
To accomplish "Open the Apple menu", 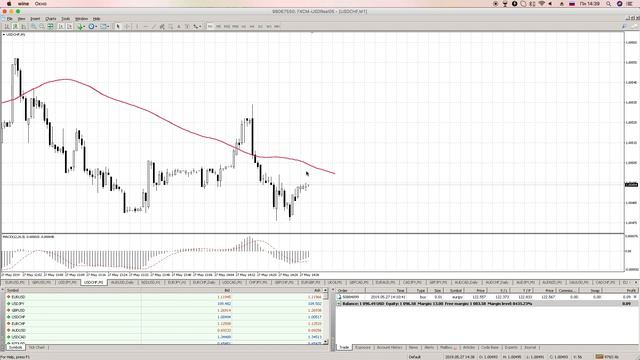I will pyautogui.click(x=9, y=4).
